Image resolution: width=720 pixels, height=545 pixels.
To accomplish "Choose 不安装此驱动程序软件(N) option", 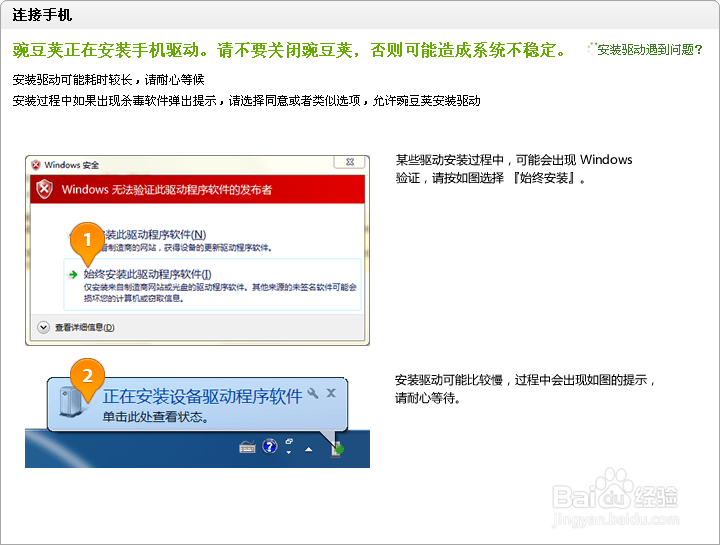I will [x=171, y=240].
